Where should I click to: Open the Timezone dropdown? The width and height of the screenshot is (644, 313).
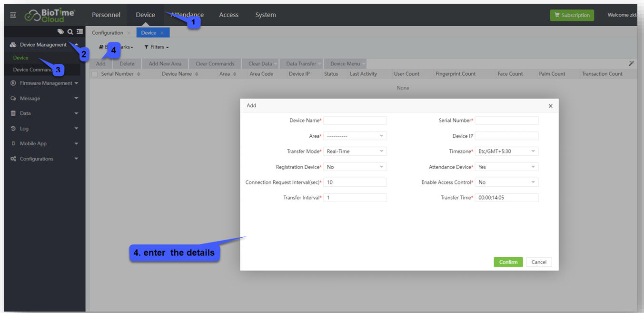(506, 151)
